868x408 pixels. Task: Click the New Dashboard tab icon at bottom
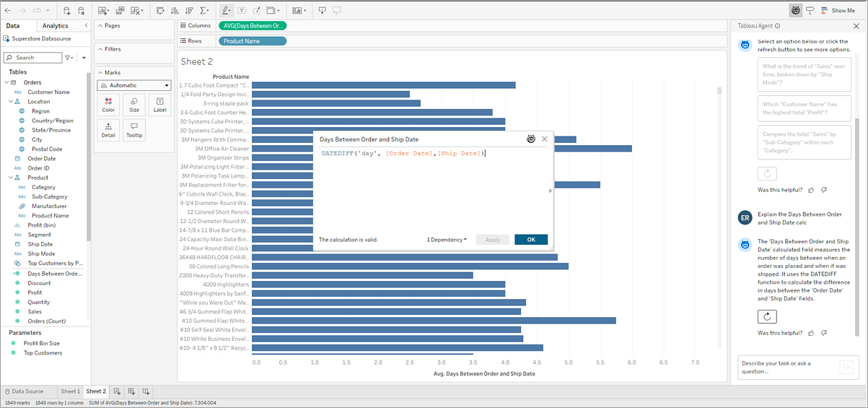(x=132, y=391)
